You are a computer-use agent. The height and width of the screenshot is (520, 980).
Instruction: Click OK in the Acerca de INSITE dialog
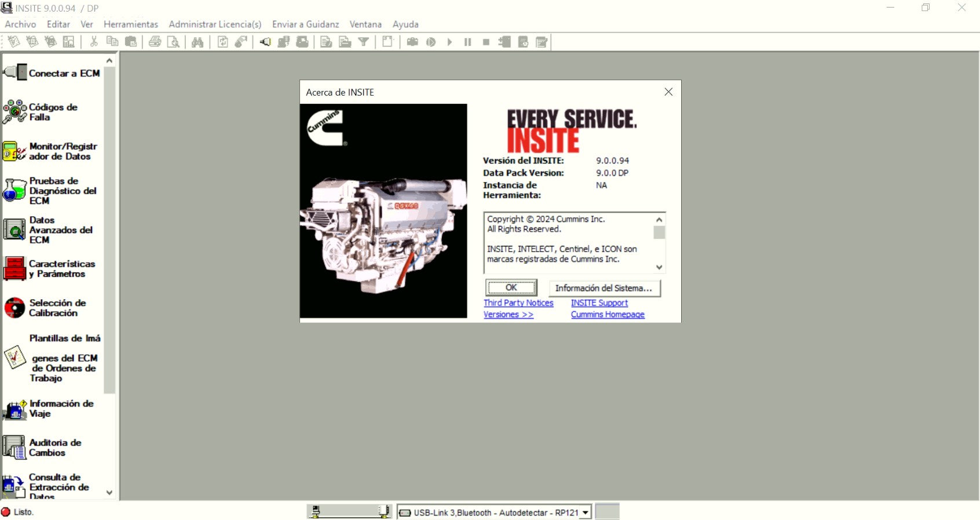pyautogui.click(x=511, y=288)
